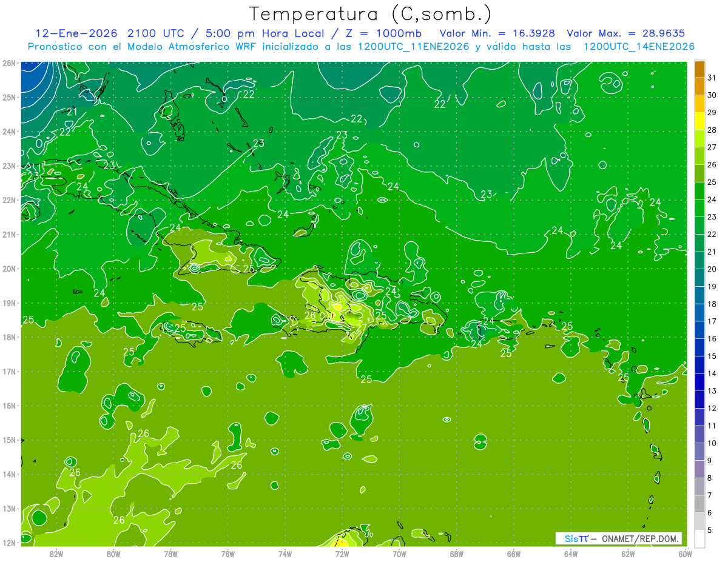This screenshot has height=562, width=728.
Task: Click the legend color band between 6 and 7
Action: [x=699, y=504]
